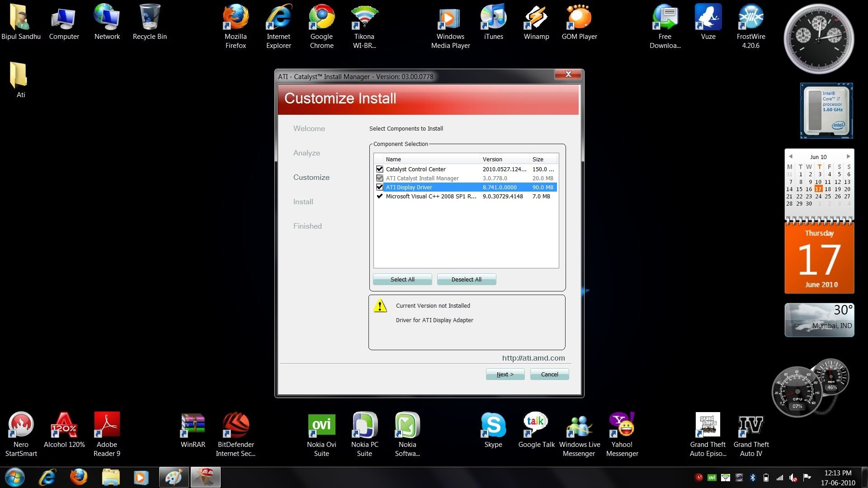
Task: Toggle ATI Catalyst Install Manager checkbox
Action: (x=380, y=178)
